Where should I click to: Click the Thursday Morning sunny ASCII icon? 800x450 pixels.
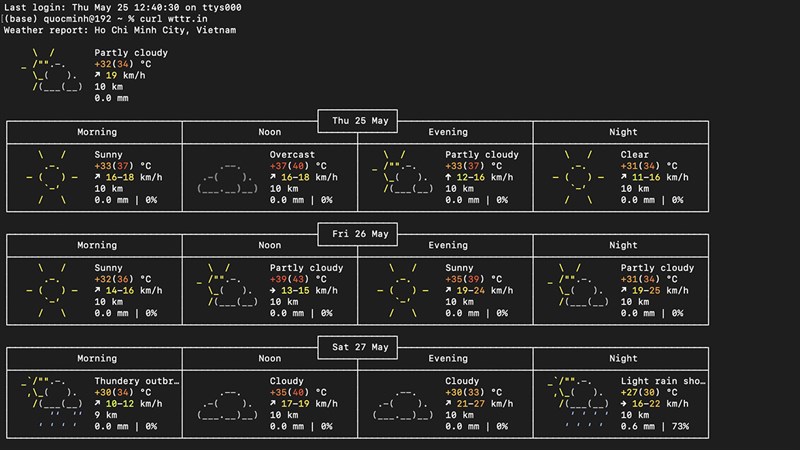tap(52, 178)
